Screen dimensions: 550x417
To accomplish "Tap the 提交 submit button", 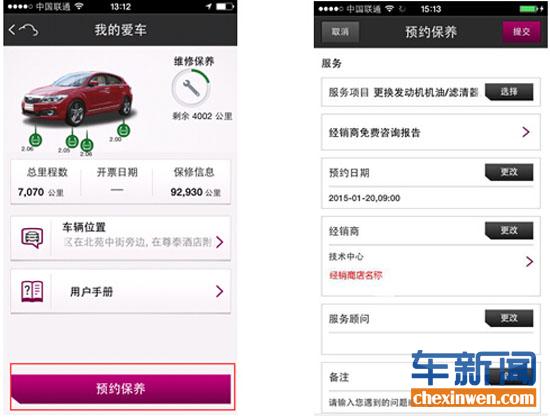I will click(521, 32).
